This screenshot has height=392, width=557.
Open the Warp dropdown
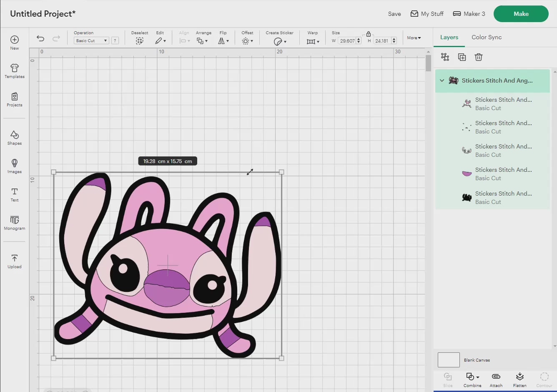click(x=313, y=41)
